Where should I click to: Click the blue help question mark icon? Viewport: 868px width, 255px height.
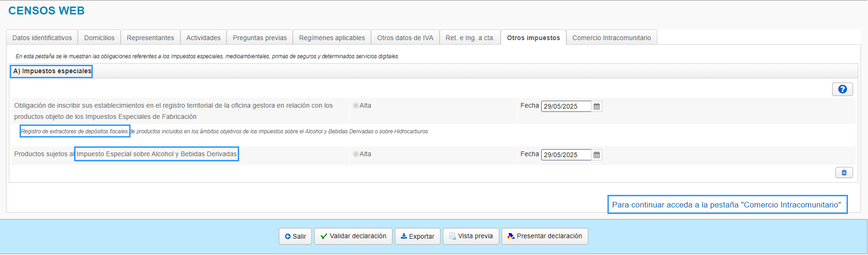point(842,89)
